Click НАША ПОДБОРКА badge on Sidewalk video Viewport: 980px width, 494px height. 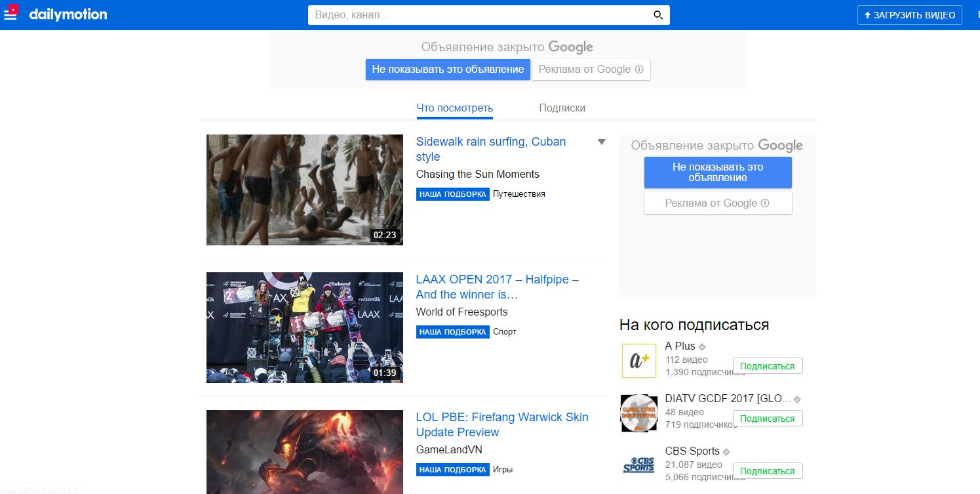453,194
